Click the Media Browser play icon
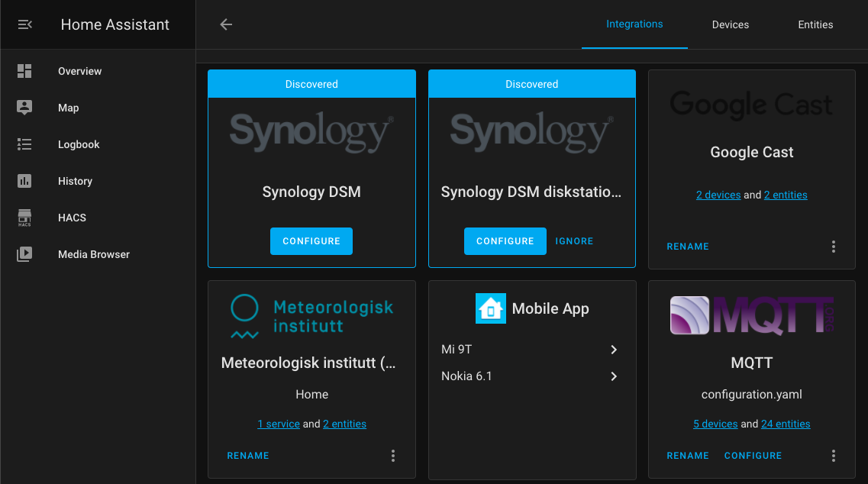 24,254
